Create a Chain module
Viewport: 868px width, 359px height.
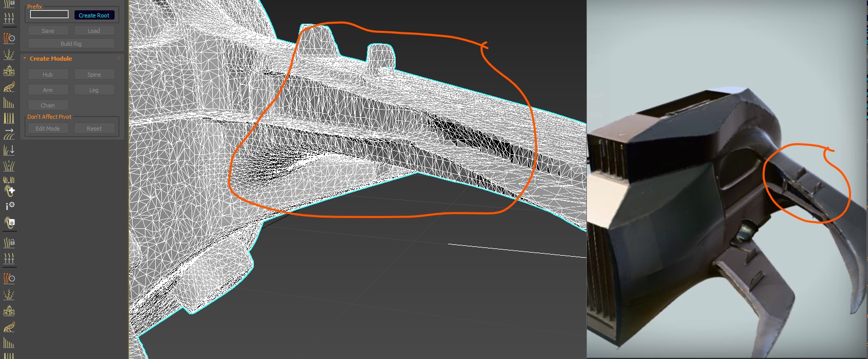pos(48,105)
